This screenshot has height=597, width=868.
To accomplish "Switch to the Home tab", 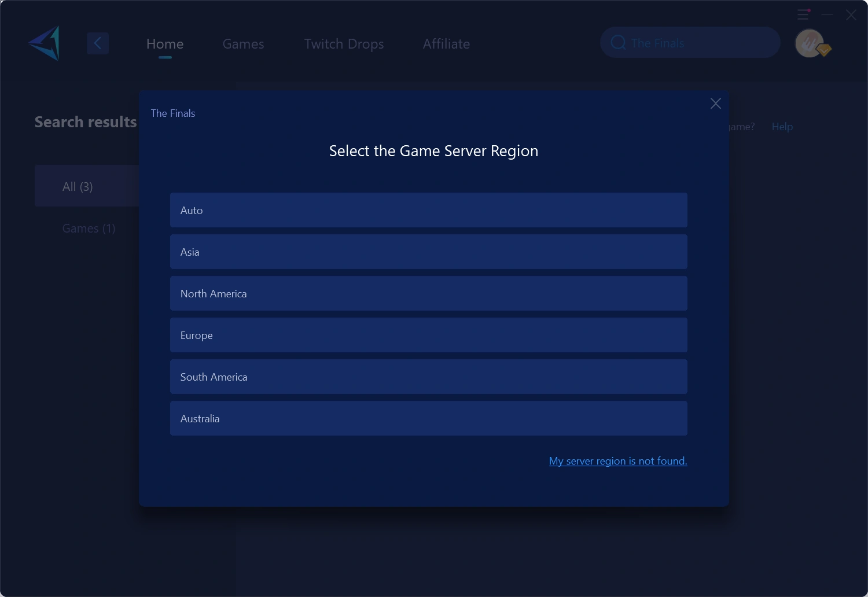I will 164,43.
